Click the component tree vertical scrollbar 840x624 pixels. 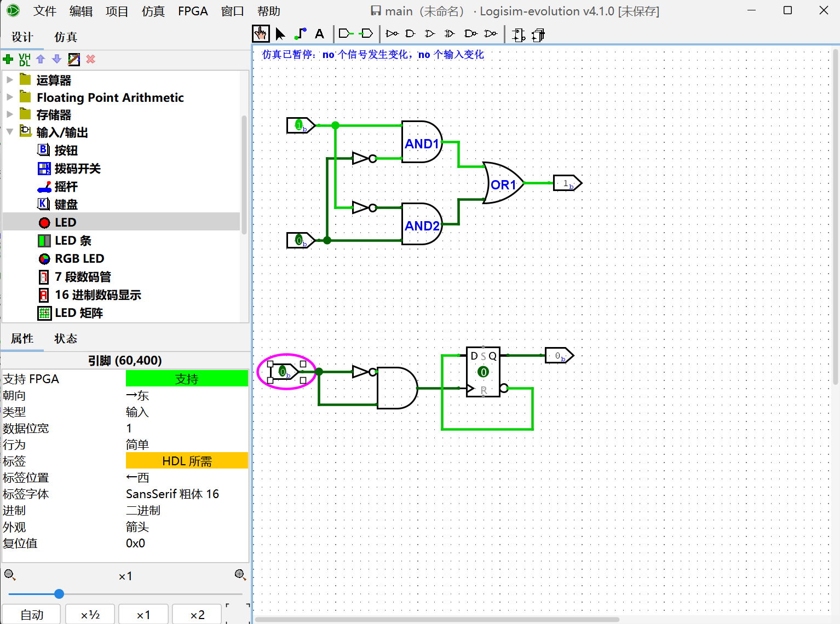[x=244, y=175]
